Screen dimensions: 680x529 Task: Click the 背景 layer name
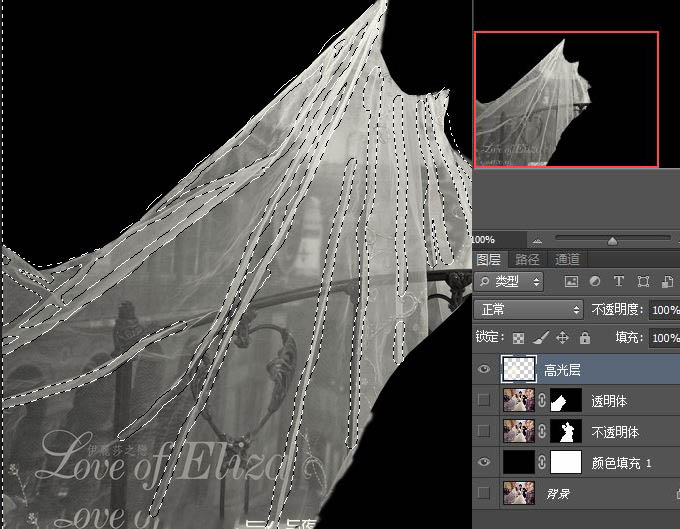pos(558,493)
